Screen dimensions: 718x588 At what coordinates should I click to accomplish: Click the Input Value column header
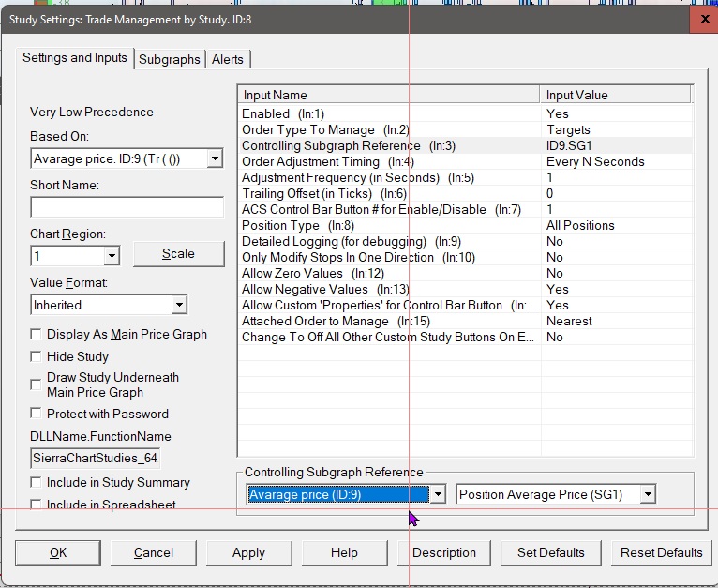coord(616,95)
